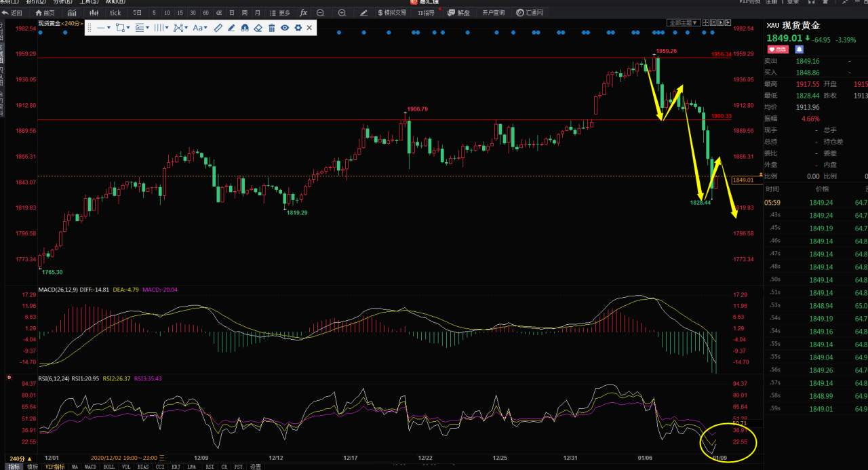
Task: Open the pattern nodes tool dropdown
Action: [x=180, y=28]
